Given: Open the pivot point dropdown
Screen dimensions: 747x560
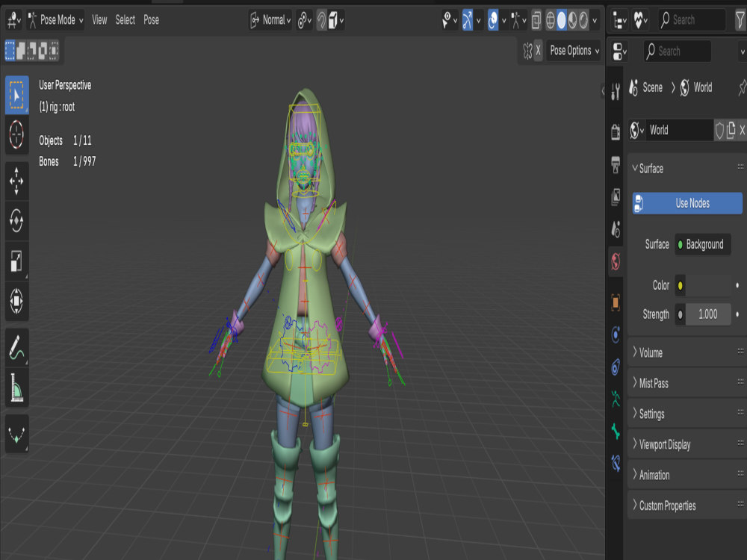Looking at the screenshot, I should coord(305,20).
